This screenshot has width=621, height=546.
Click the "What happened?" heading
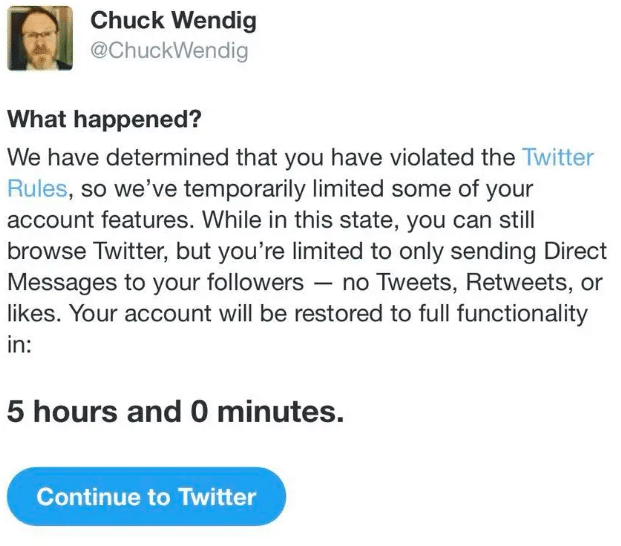[104, 119]
